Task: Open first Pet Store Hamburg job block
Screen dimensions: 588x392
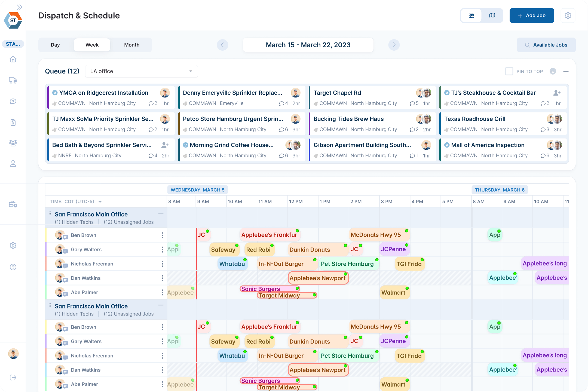Action: (x=349, y=264)
